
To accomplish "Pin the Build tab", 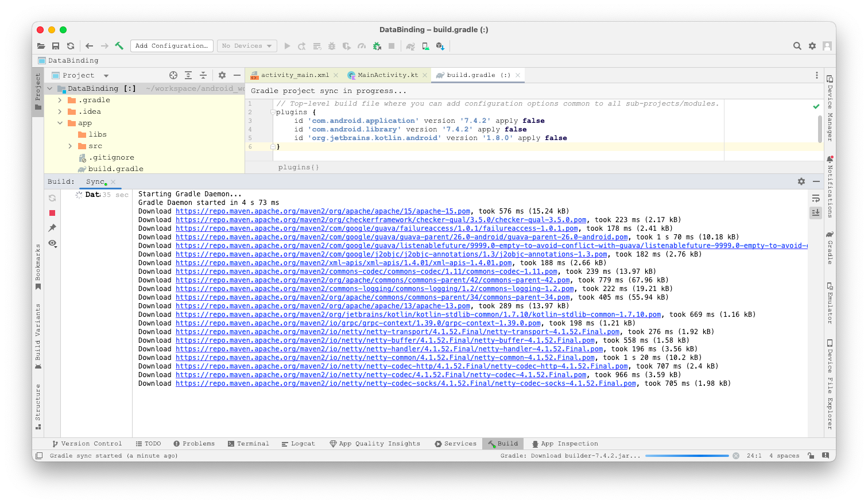I will (52, 228).
